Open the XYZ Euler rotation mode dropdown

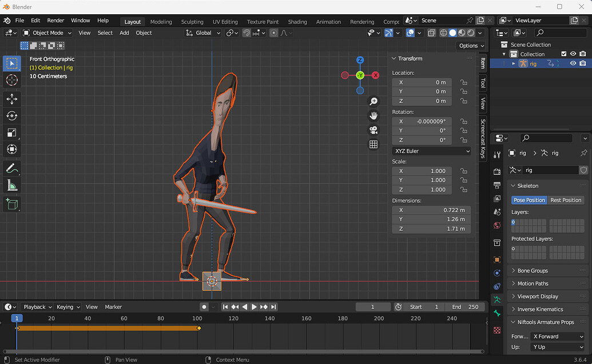431,151
